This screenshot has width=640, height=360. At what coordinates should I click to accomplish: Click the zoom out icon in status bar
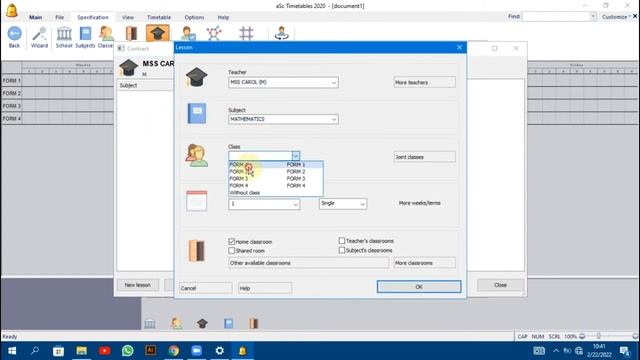click(582, 336)
